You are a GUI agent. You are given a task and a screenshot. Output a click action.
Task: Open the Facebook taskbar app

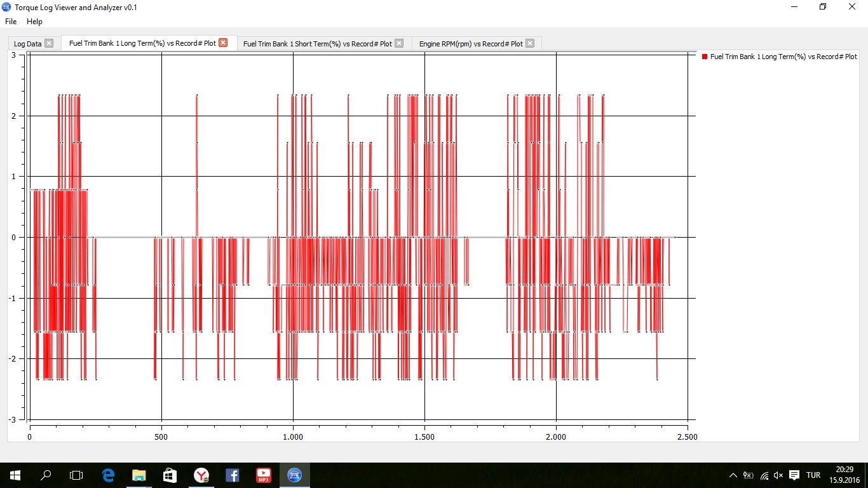coord(232,475)
